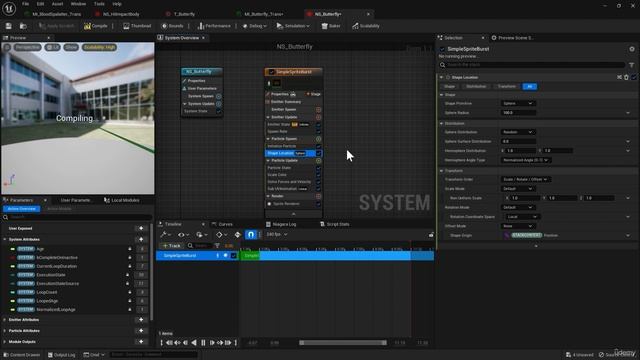Toggle the Spawn Rate module checkbox
640x360 pixels.
318,131
